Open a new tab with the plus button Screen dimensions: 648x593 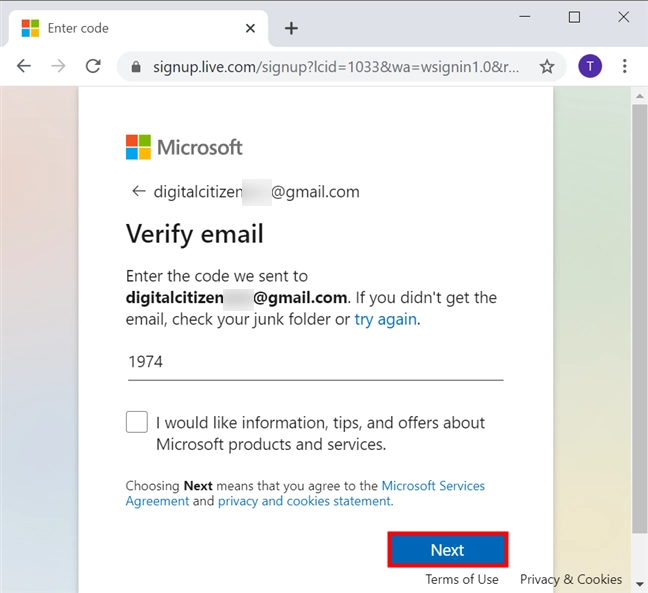coord(291,28)
